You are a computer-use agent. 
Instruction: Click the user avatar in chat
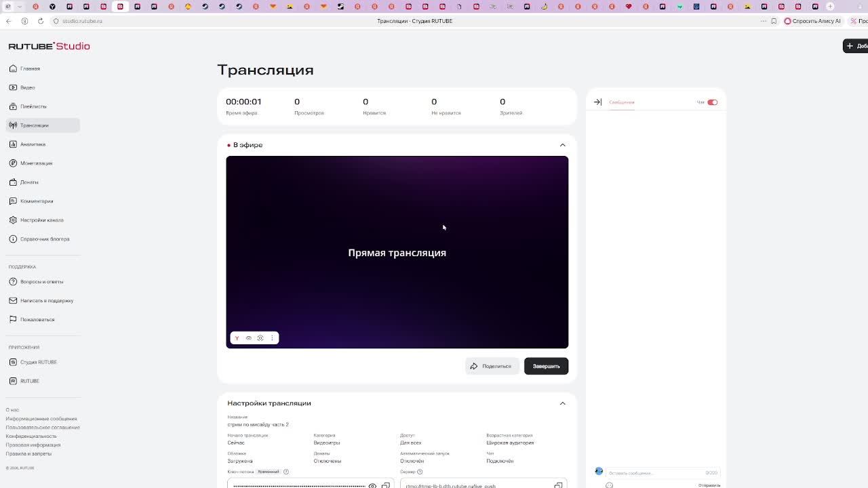[x=599, y=471]
